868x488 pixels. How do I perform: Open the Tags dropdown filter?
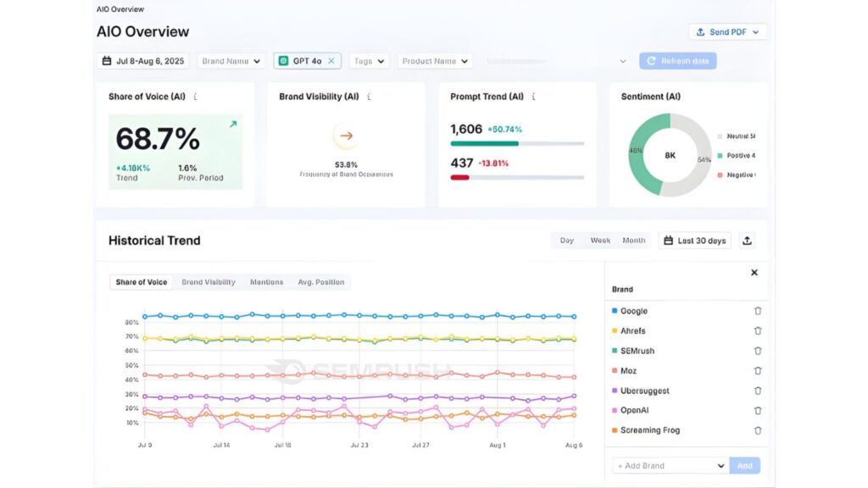pos(369,60)
